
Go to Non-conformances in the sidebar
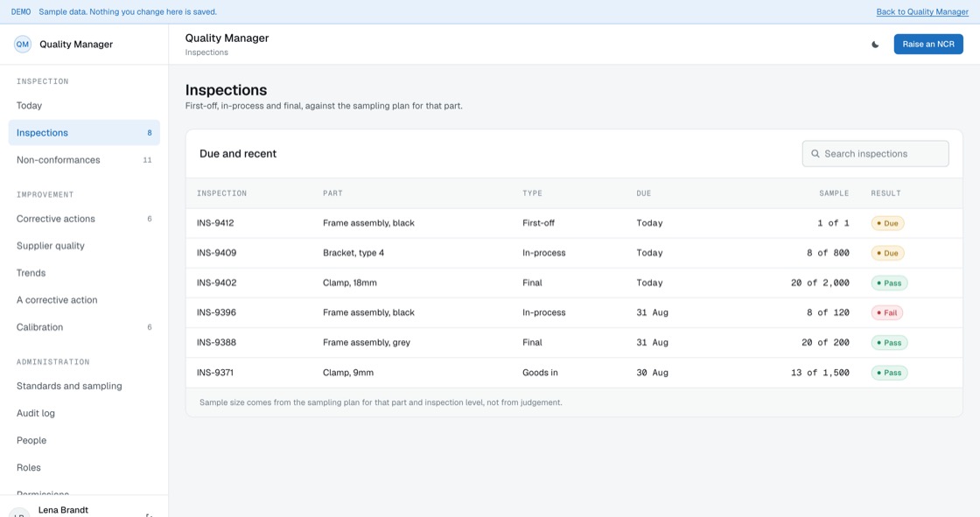click(84, 160)
